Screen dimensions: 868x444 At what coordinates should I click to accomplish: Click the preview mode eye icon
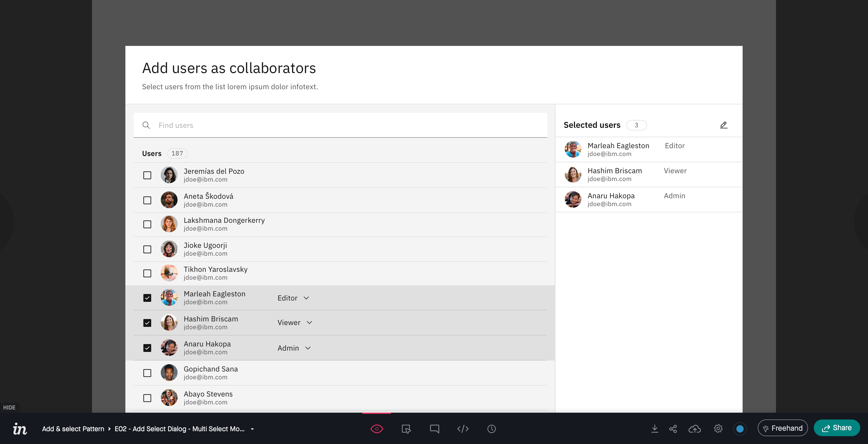pyautogui.click(x=376, y=429)
